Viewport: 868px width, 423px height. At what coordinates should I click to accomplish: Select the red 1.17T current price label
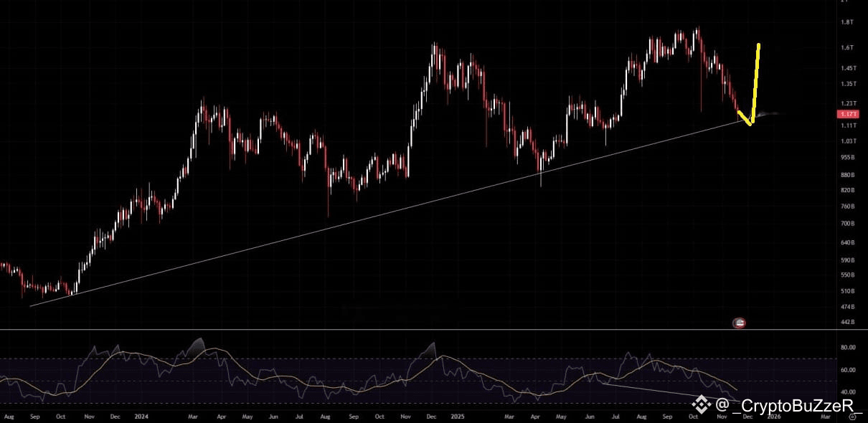848,114
